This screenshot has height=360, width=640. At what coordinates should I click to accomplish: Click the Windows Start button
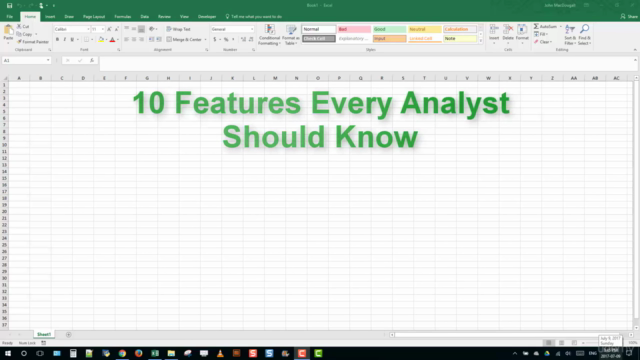tap(8, 353)
